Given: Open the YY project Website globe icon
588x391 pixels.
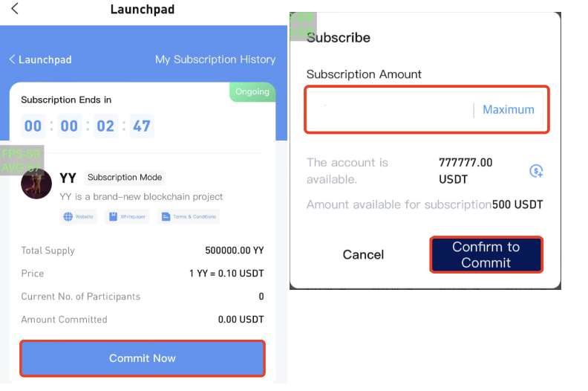Looking at the screenshot, I should click(x=68, y=217).
